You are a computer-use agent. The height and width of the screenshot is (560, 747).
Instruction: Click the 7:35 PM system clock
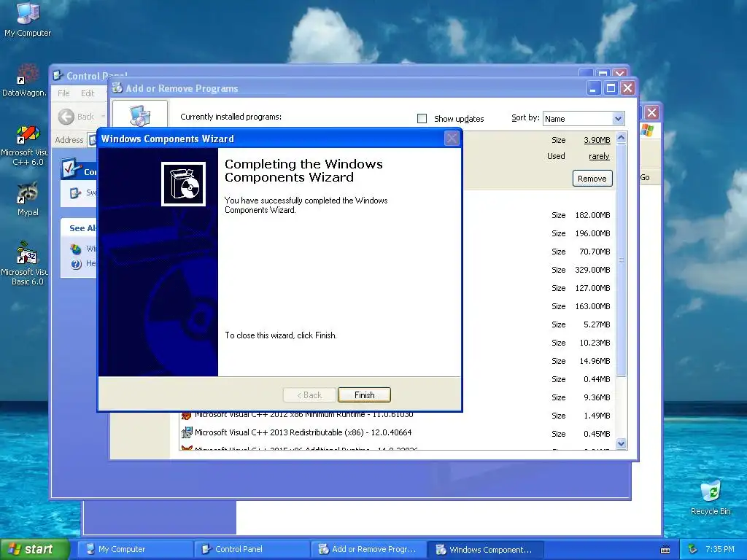[x=720, y=549]
